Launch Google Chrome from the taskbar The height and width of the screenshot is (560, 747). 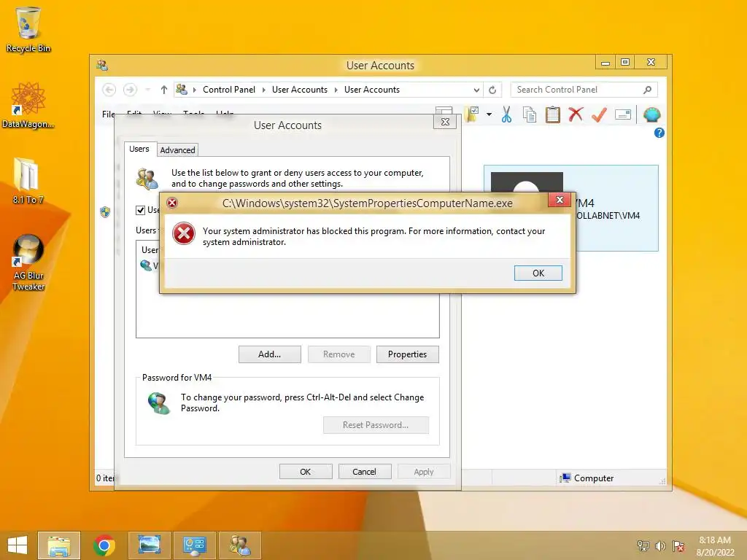[x=104, y=545]
